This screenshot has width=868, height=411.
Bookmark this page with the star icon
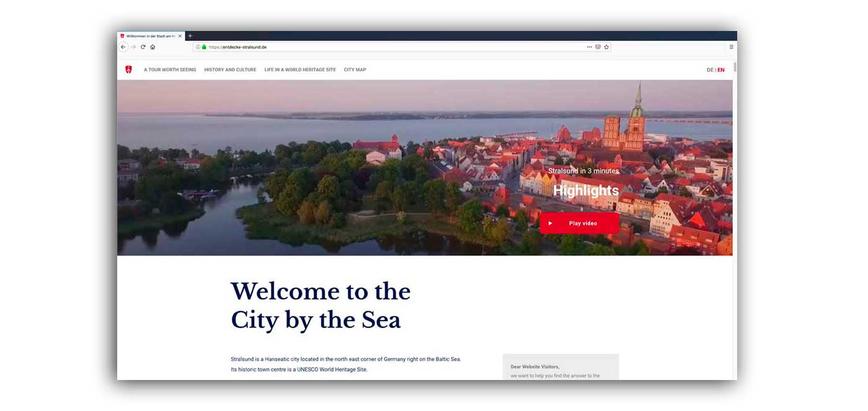click(606, 47)
